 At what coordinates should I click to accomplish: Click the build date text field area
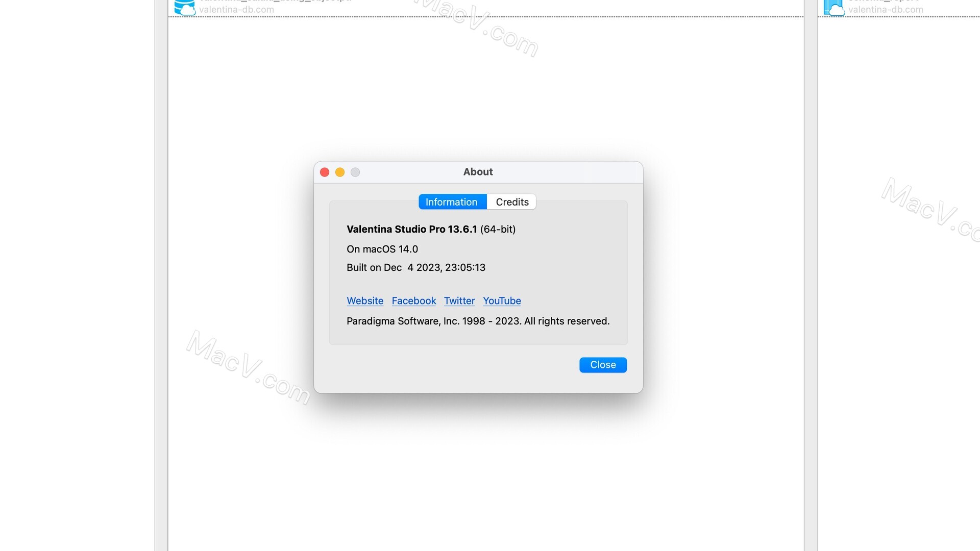point(416,267)
